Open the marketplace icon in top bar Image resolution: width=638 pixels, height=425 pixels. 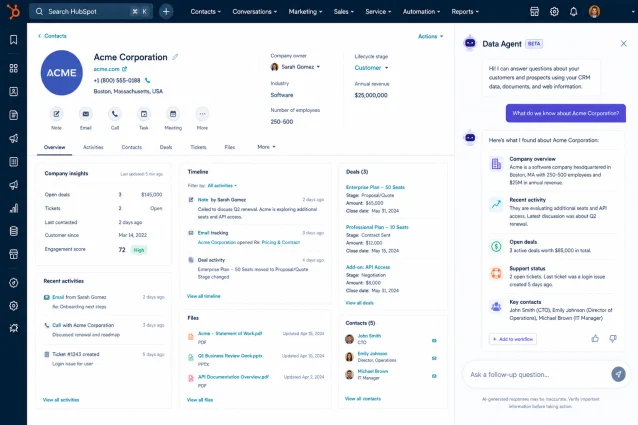pyautogui.click(x=534, y=11)
